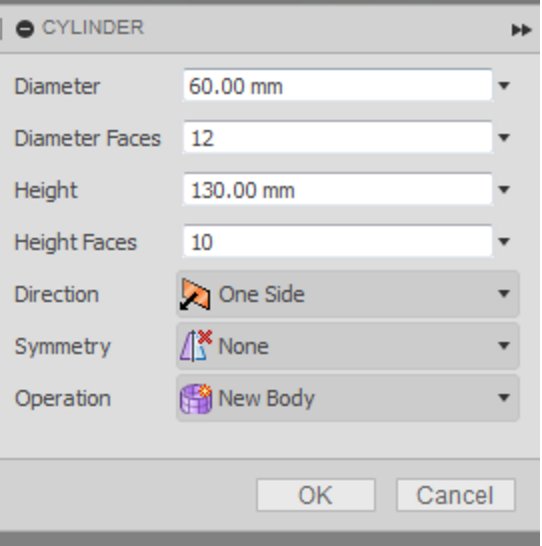This screenshot has width=542, height=546.
Task: Click the Cancel button
Action: point(456,495)
